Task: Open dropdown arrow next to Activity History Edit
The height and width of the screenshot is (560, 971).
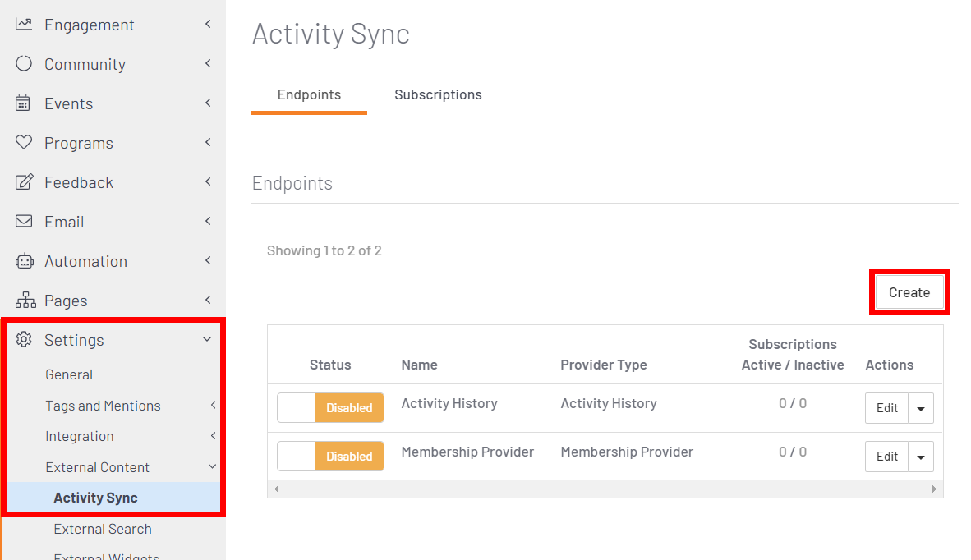Action: coord(921,408)
